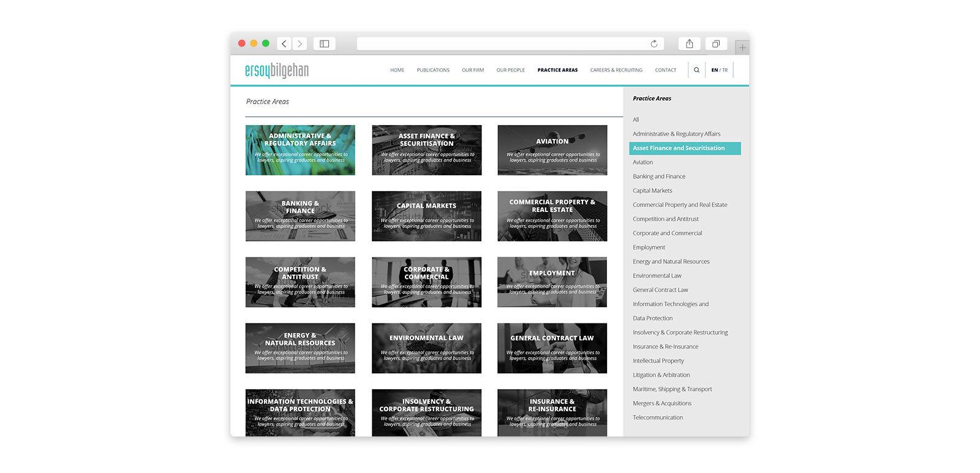Select General Contract Law in the sidebar

click(x=660, y=290)
